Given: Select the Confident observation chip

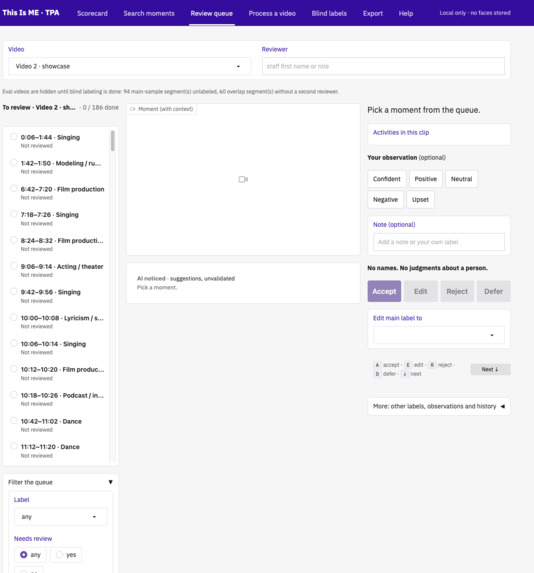Looking at the screenshot, I should [387, 179].
